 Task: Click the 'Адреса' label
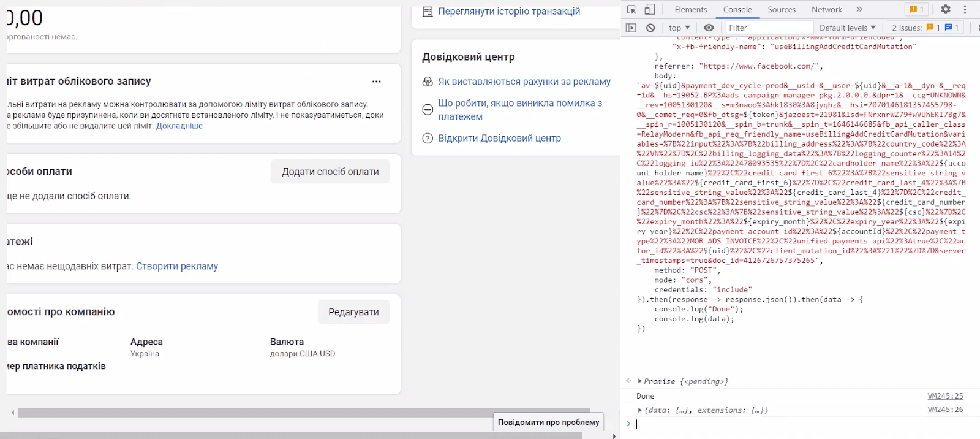point(146,342)
